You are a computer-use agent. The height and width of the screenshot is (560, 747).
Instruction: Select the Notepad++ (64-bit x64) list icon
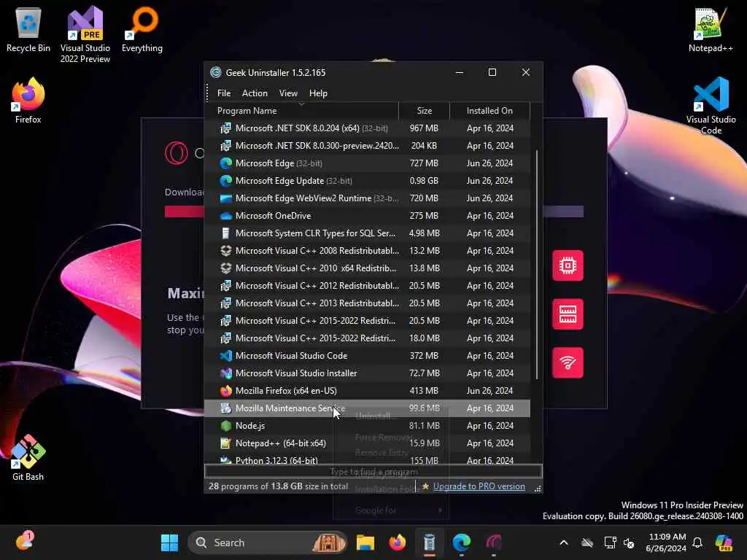[226, 443]
